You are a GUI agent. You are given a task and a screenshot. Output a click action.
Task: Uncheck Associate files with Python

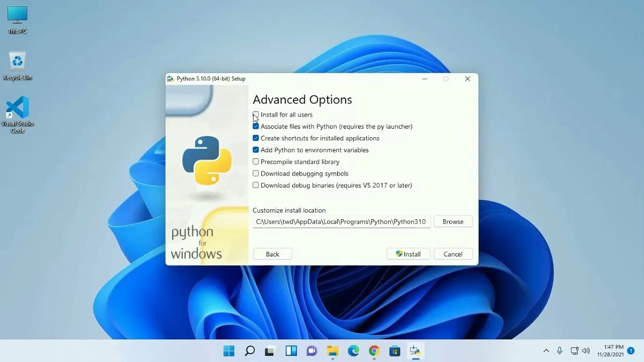pos(256,127)
